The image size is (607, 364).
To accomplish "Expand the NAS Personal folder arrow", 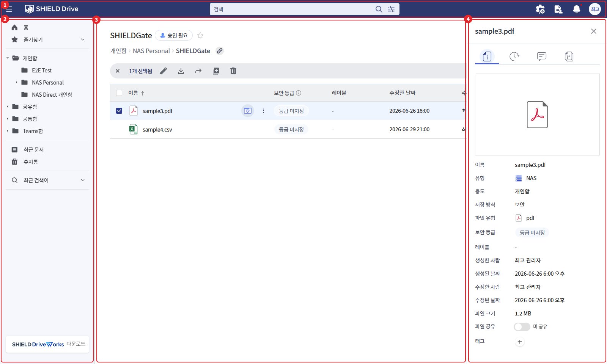I will click(16, 82).
